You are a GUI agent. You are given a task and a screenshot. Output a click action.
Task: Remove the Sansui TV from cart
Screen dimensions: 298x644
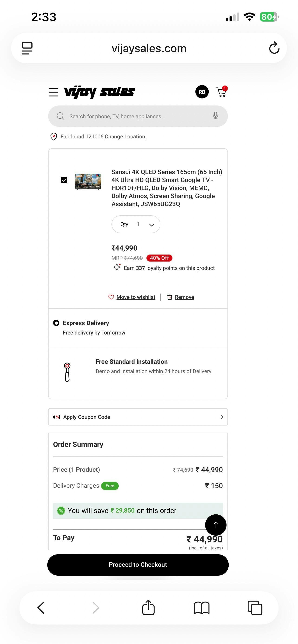click(184, 297)
